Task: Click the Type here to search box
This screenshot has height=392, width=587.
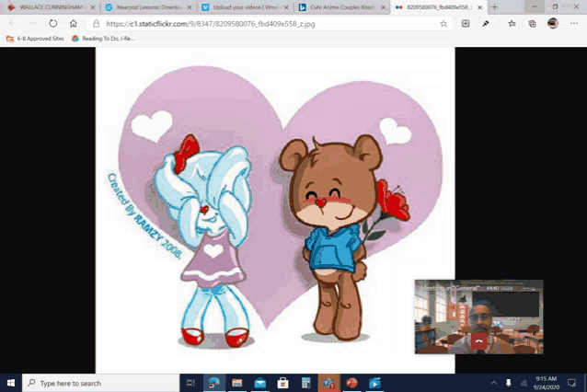Action: [x=101, y=383]
